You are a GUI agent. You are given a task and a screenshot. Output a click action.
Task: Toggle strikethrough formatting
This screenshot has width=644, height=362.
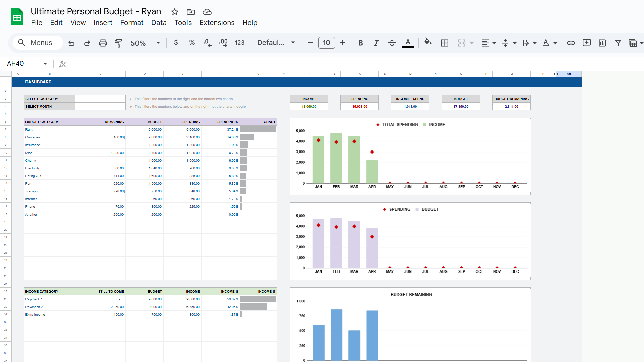coord(392,43)
